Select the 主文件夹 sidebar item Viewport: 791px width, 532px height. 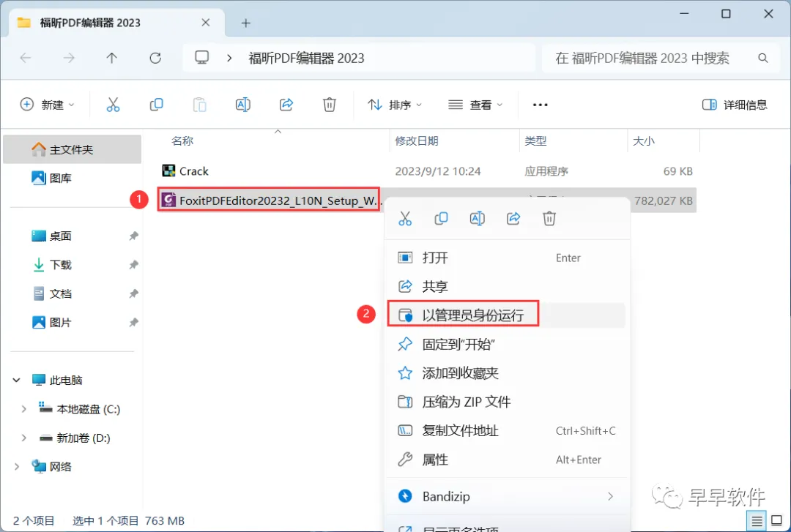pyautogui.click(x=72, y=149)
